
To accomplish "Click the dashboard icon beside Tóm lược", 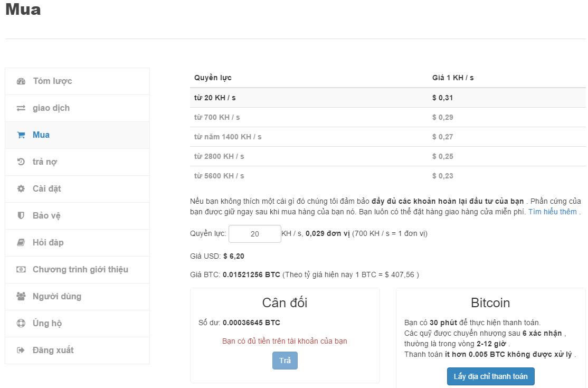I will (x=21, y=81).
